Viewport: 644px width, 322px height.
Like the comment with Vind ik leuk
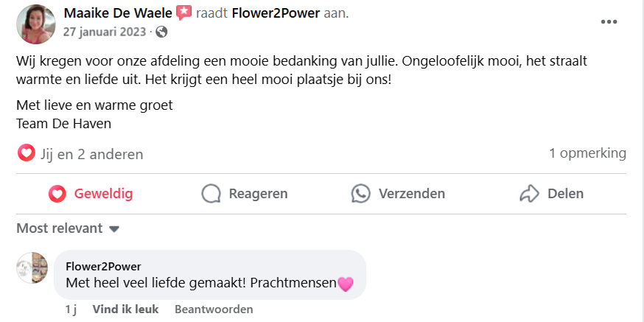125,309
